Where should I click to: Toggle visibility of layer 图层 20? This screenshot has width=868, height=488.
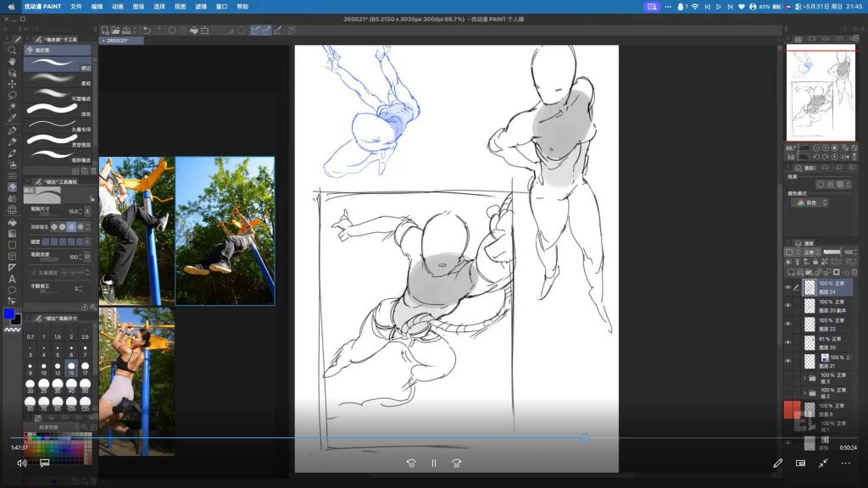787,342
